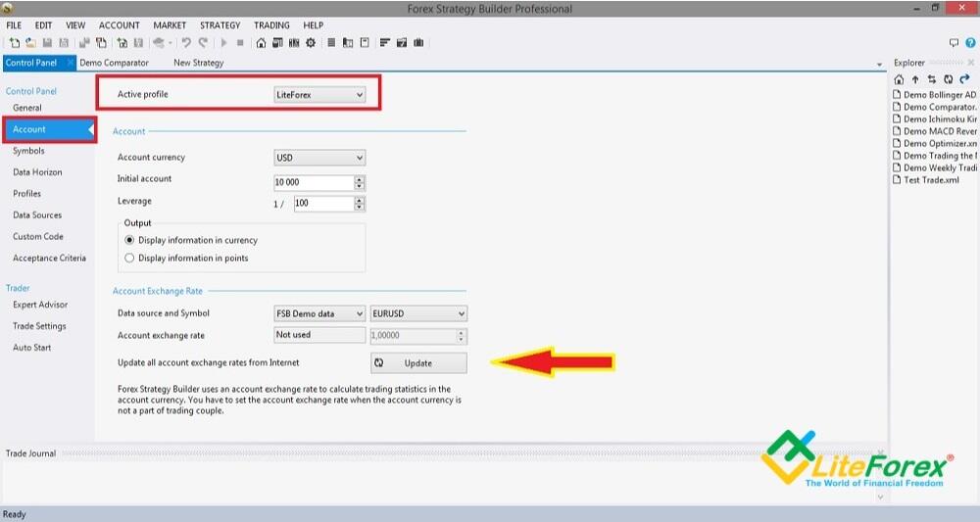Click the Update exchange rates button
Viewport: 980px width, 522px height.
pos(418,363)
